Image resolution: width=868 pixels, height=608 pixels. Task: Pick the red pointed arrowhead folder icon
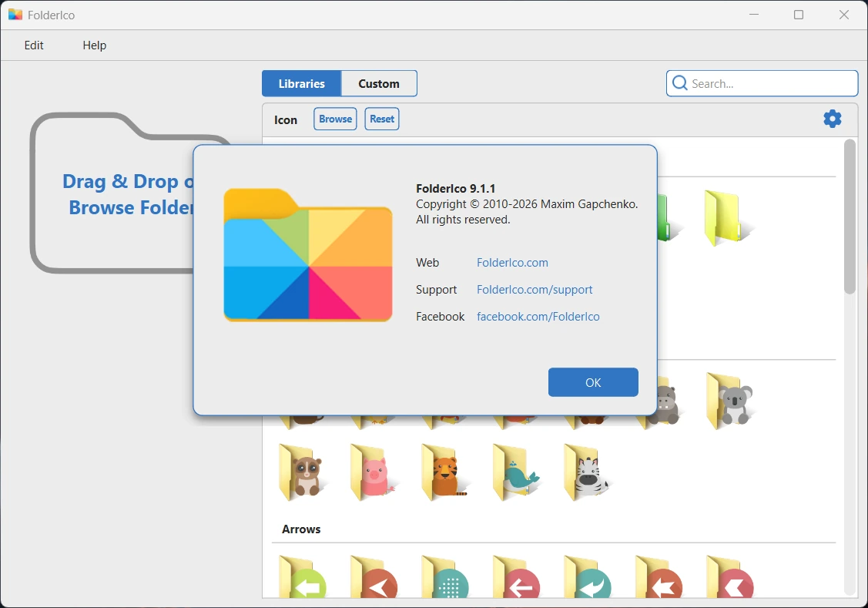point(374,577)
